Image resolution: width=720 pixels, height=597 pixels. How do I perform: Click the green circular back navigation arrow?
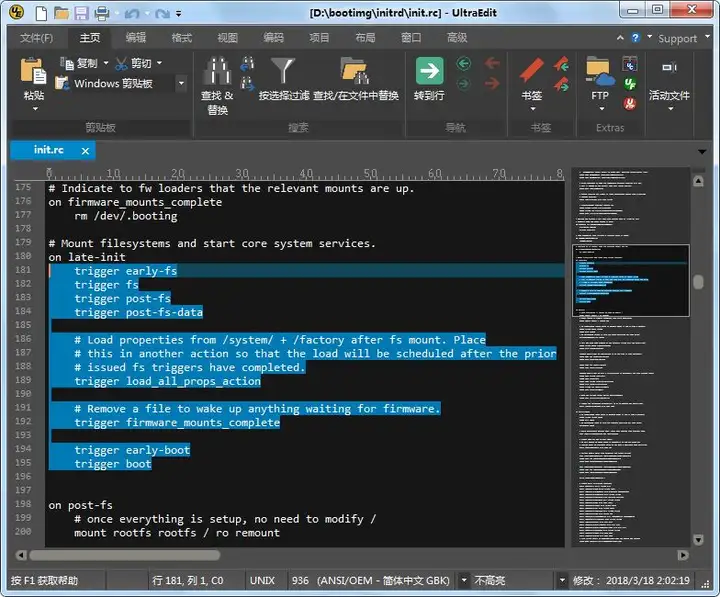464,63
